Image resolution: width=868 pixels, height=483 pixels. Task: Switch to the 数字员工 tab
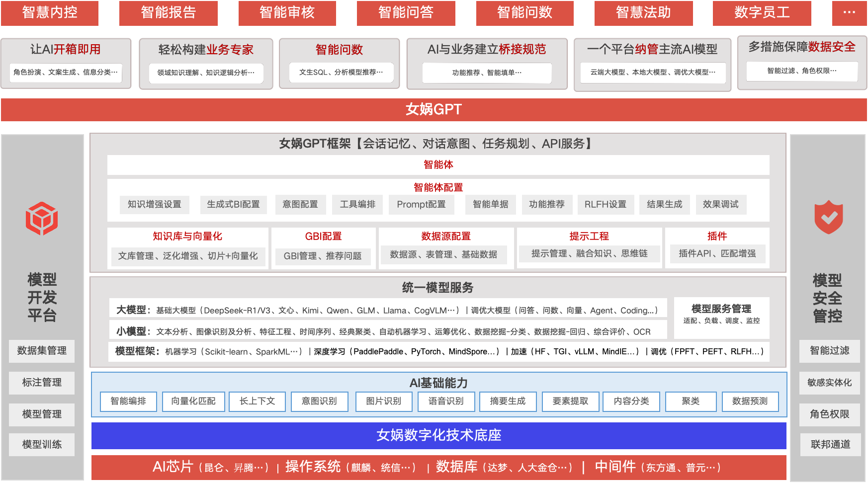[x=762, y=12]
